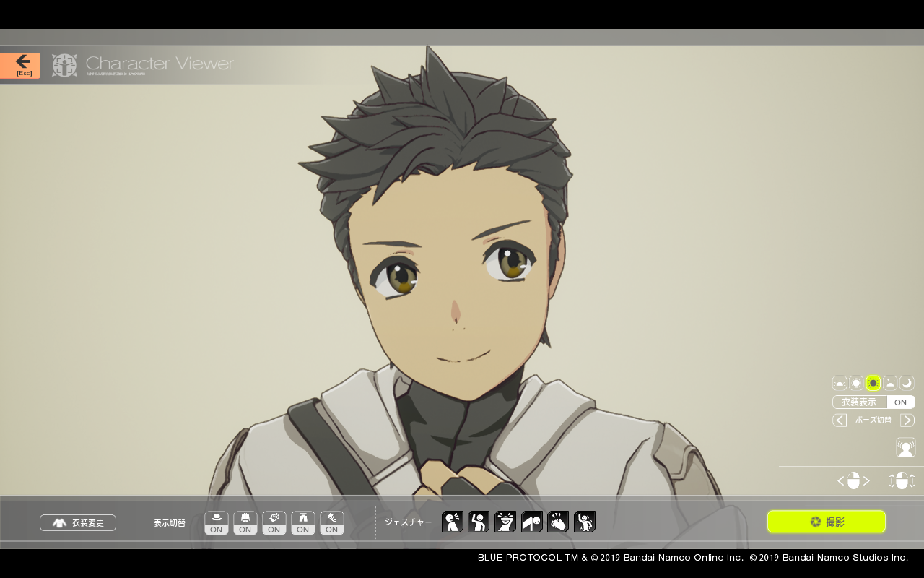Go back using the Esc arrow button
This screenshot has width=924, height=578.
click(x=20, y=65)
